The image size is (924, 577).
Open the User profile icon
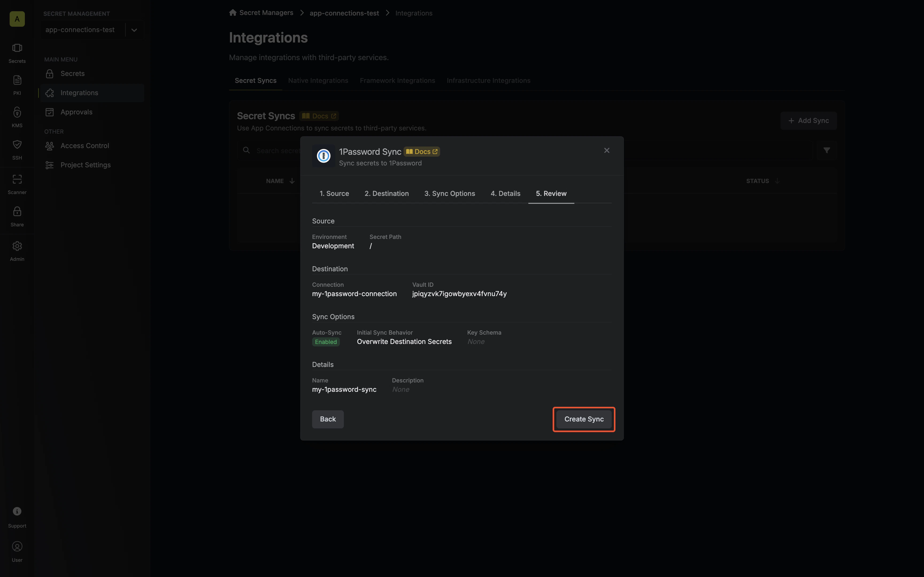pyautogui.click(x=17, y=547)
